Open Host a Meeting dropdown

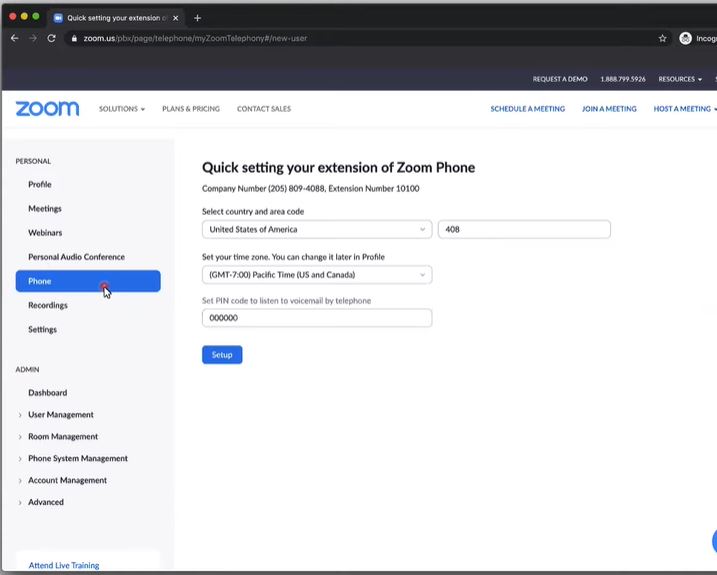pos(685,109)
